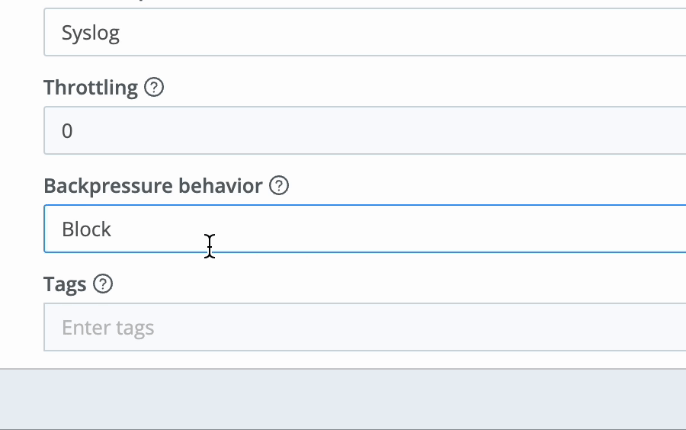Click the Backpressure behavior help icon

click(x=279, y=185)
